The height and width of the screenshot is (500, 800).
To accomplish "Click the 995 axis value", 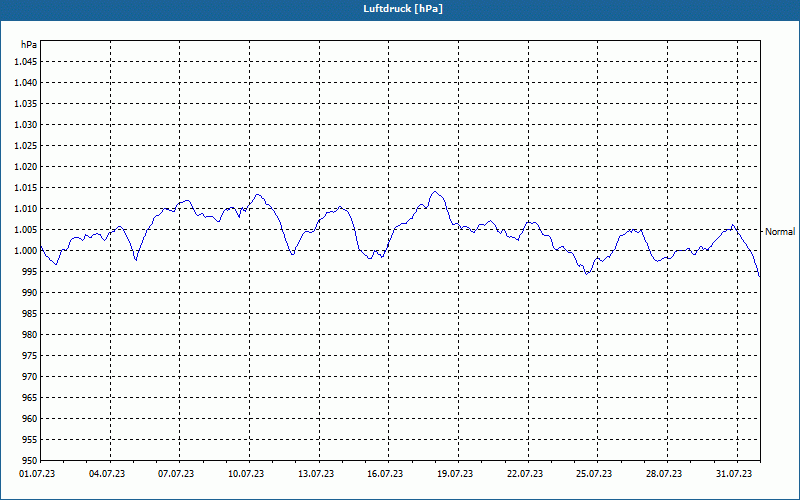I will (30, 271).
